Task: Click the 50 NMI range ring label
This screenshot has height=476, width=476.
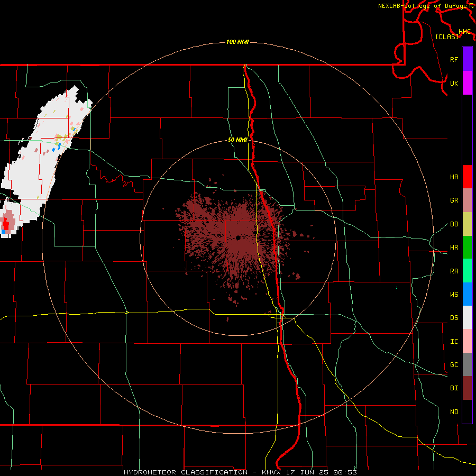Action: (237, 140)
